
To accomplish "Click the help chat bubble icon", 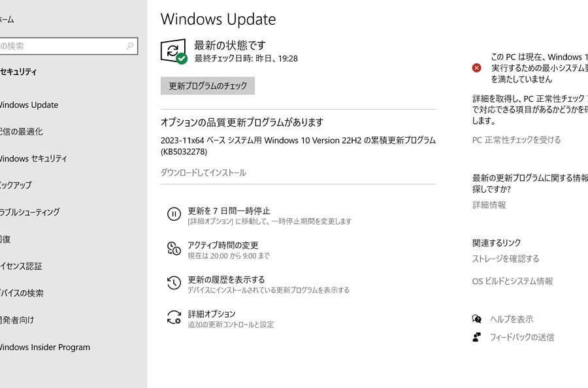I will tap(477, 319).
